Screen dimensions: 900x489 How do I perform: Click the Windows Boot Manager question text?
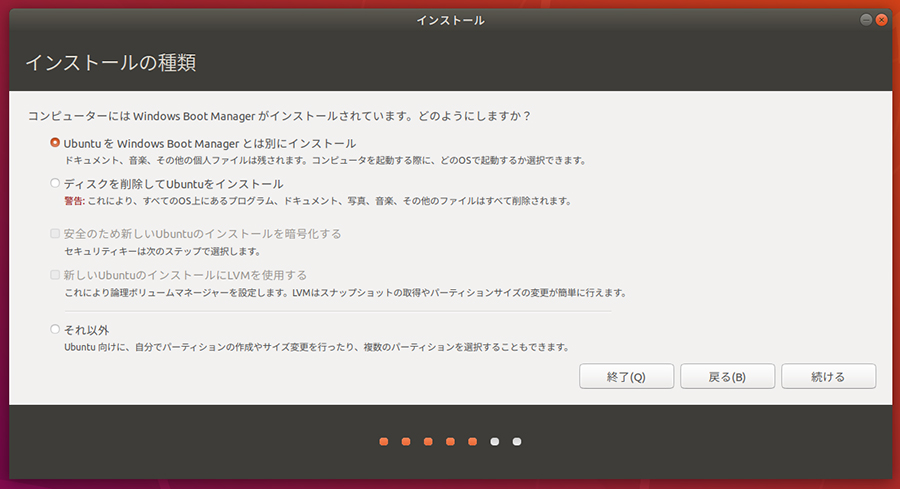pyautogui.click(x=280, y=116)
